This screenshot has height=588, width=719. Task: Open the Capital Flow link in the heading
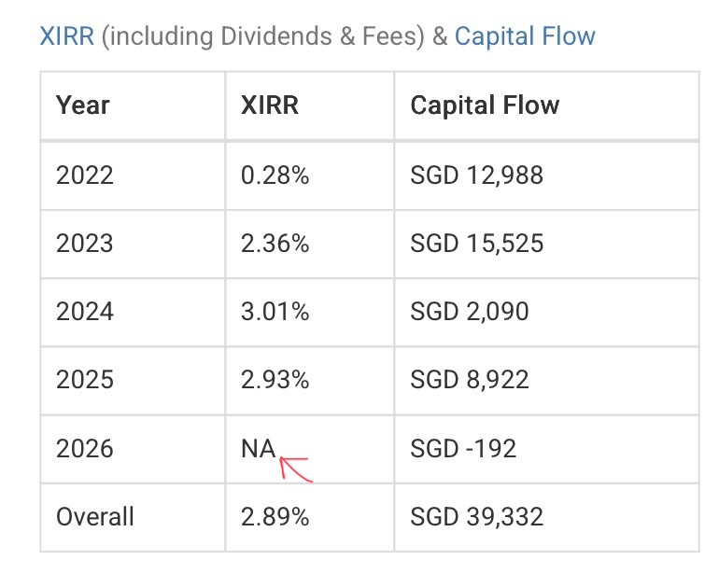tap(525, 36)
